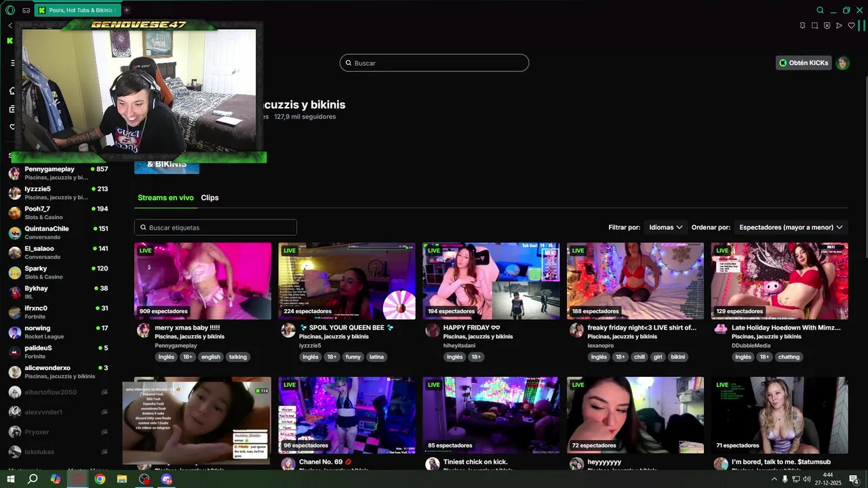868x488 pixels.
Task: Open Windows taskbar search
Action: [x=33, y=479]
